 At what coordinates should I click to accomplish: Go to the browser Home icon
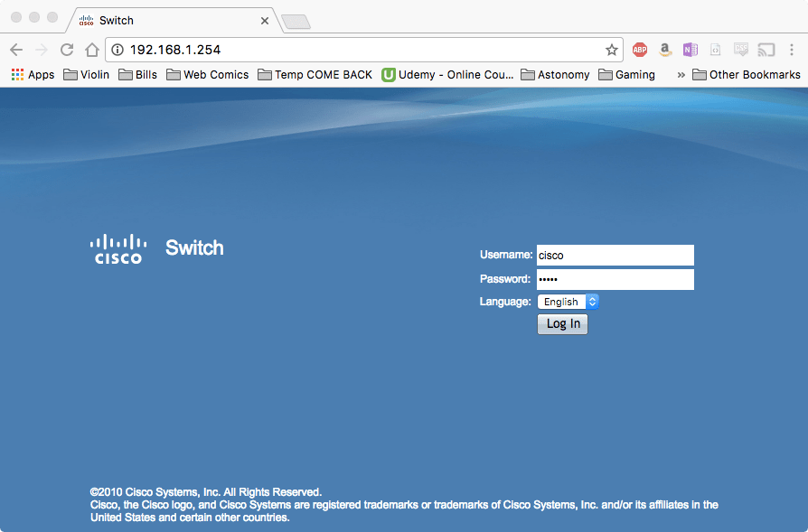pyautogui.click(x=92, y=50)
